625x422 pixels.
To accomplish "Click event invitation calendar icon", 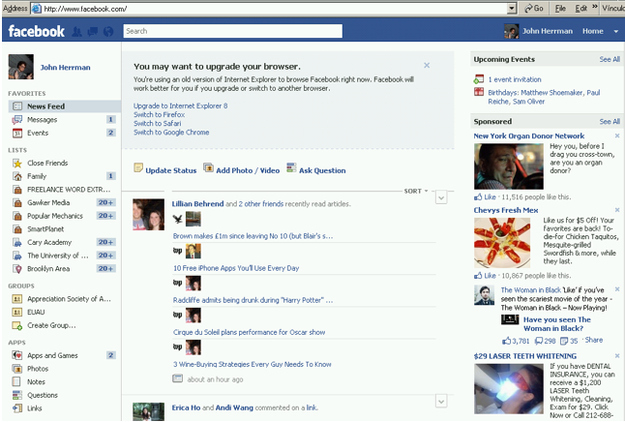I will [x=479, y=79].
